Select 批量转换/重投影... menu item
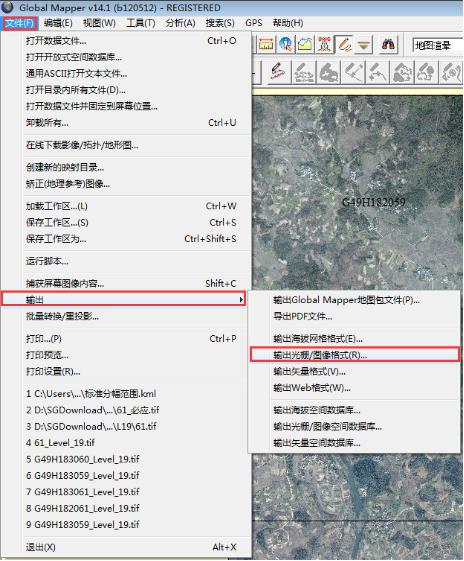 (x=62, y=316)
